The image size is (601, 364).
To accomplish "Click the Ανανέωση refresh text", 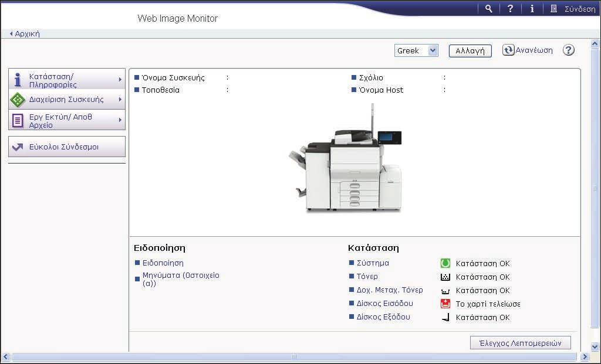I will click(x=534, y=50).
